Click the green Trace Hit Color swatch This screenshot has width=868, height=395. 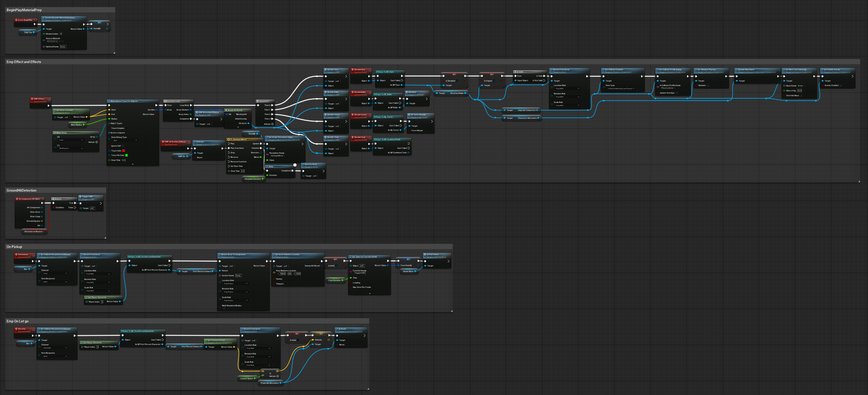pos(126,155)
